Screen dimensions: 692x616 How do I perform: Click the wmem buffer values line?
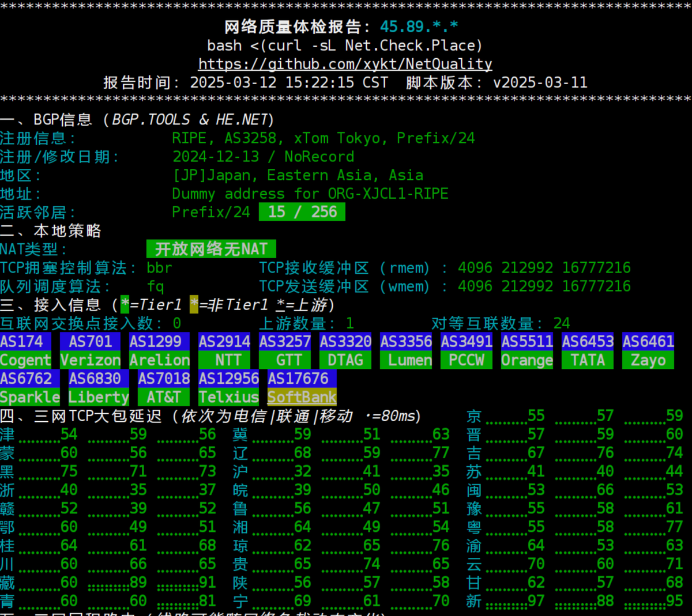[x=544, y=286]
